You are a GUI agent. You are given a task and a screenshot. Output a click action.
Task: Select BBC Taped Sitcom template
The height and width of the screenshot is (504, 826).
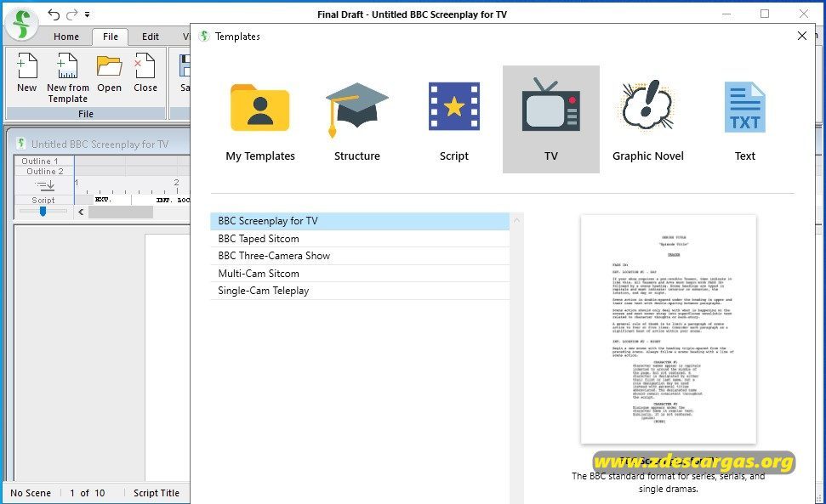point(360,239)
